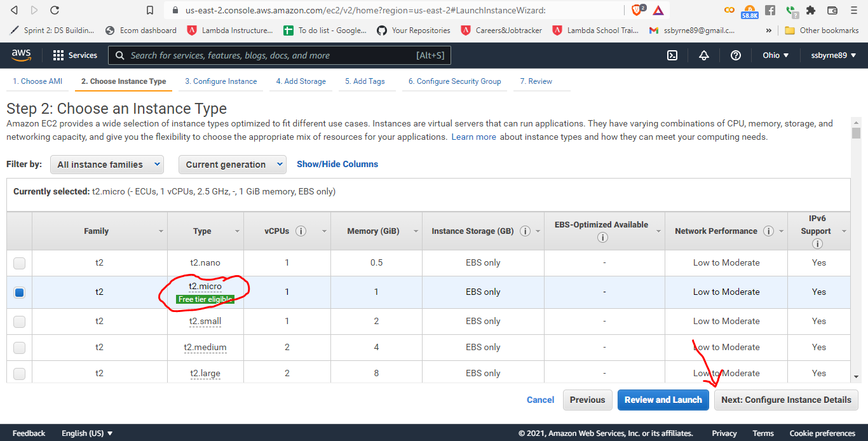Select the t2.medium instance checkbox
Viewport: 868px width, 441px height.
[20, 348]
